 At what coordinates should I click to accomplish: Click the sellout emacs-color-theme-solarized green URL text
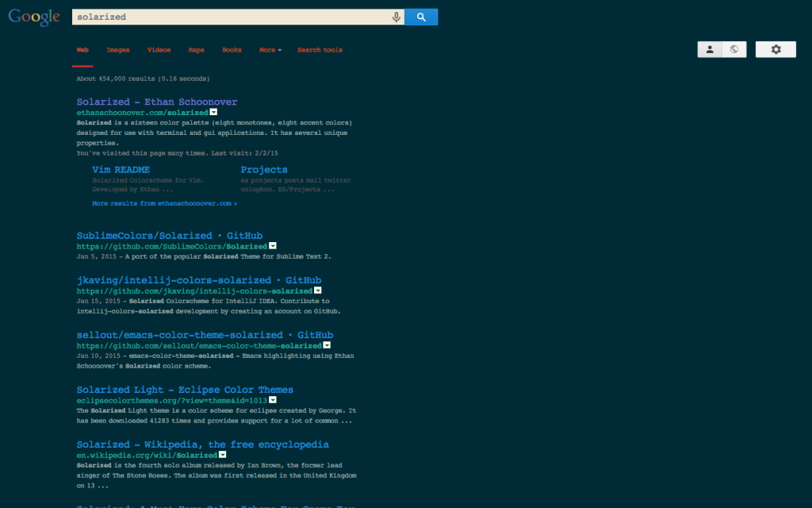[199, 346]
